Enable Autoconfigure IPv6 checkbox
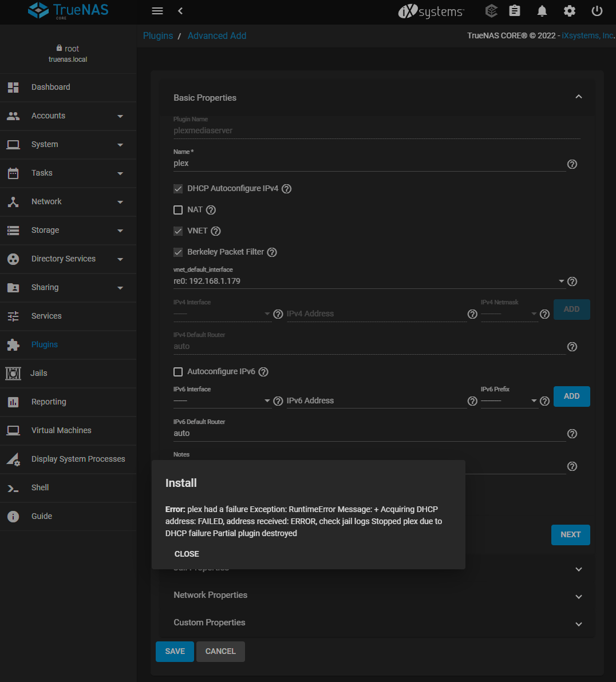 click(x=177, y=372)
